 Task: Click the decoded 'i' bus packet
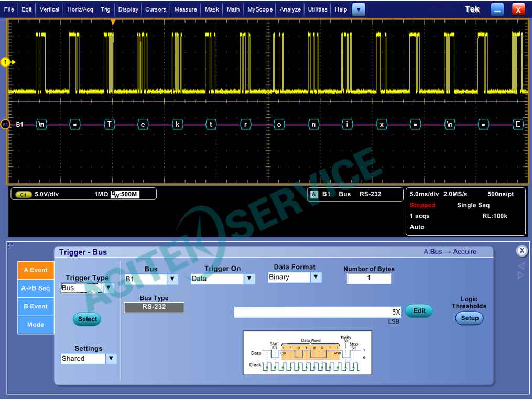pyautogui.click(x=347, y=125)
